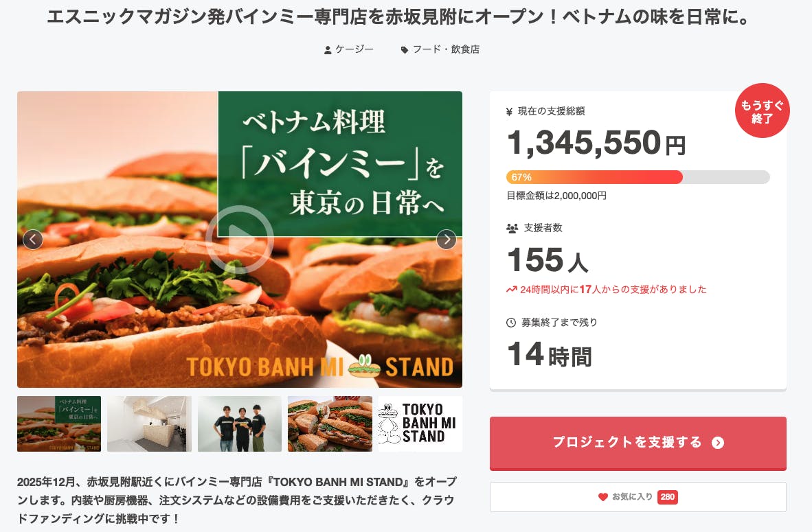Image resolution: width=812 pixels, height=532 pixels.
Task: Click the user icon beside ケージー
Action: 328,49
